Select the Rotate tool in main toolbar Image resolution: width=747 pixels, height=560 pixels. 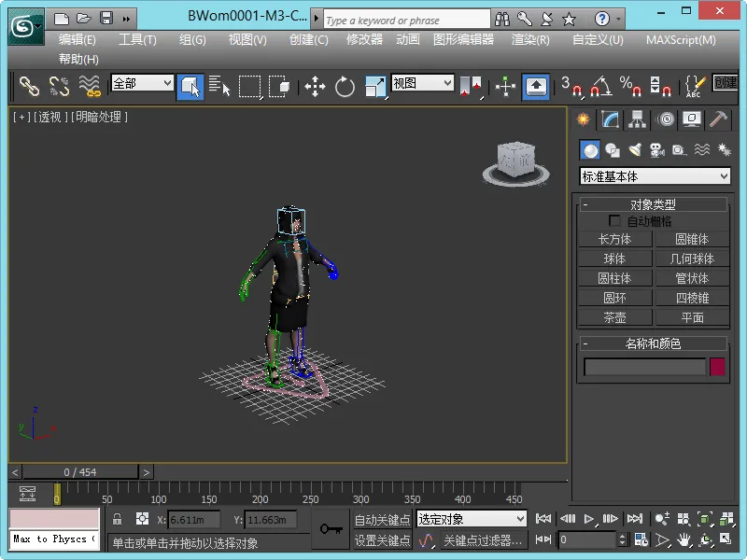(x=345, y=88)
